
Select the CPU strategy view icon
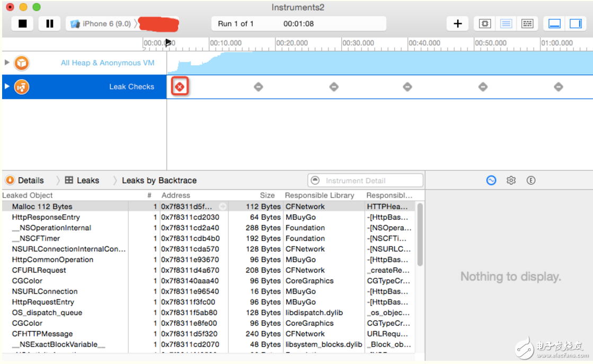tap(485, 24)
